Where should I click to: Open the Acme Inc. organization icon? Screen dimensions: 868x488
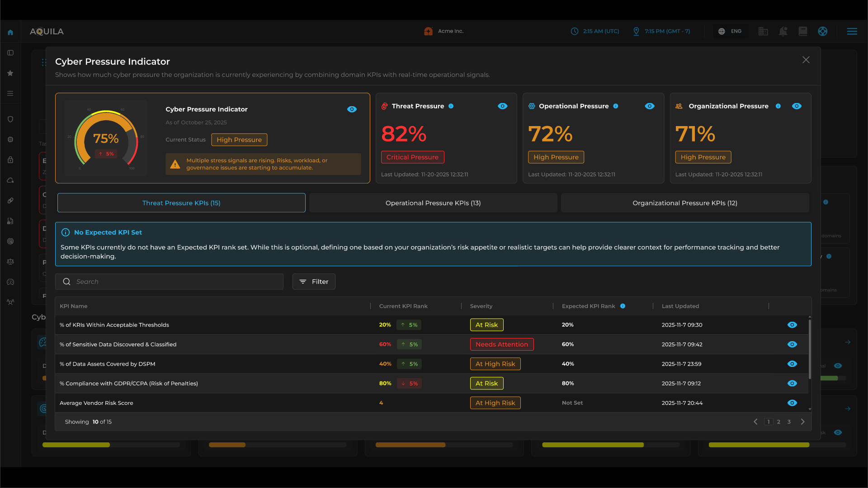[428, 31]
